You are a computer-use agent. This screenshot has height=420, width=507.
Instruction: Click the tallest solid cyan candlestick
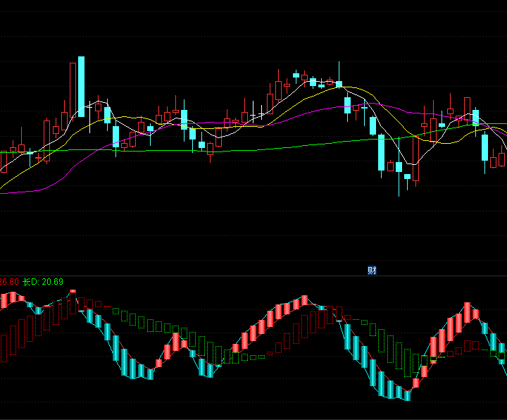click(81, 87)
